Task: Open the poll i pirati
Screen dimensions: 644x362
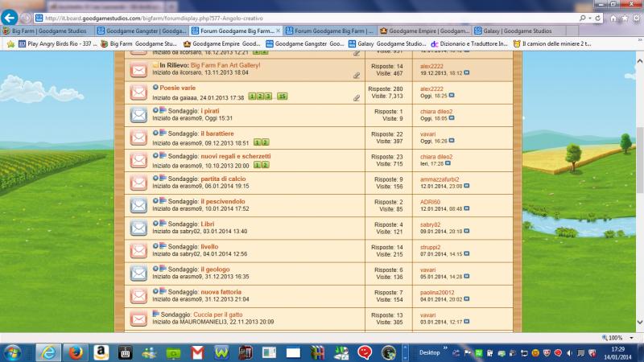Action: click(x=210, y=111)
